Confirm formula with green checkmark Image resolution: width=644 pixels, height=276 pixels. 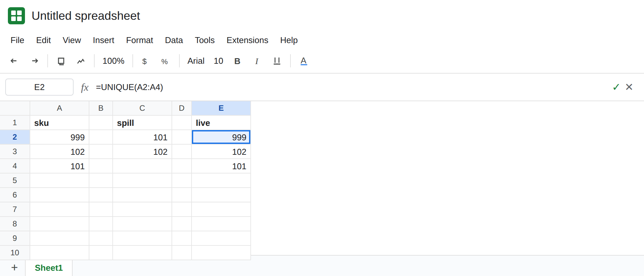(616, 87)
